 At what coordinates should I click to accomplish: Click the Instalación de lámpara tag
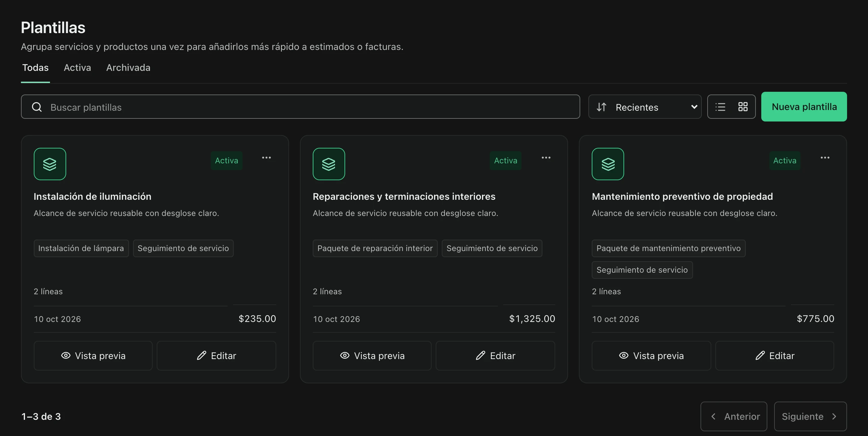click(81, 248)
